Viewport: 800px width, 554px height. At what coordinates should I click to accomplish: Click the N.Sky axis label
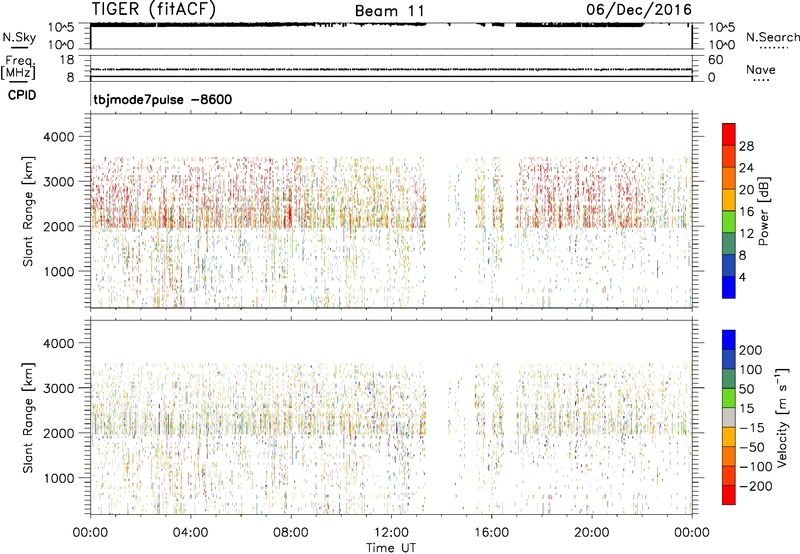click(x=19, y=37)
